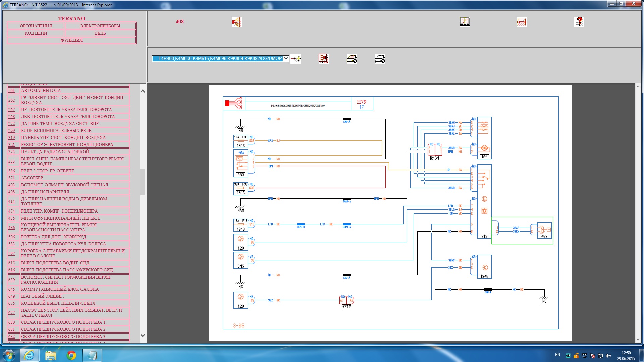Click link 319 air conditioning control panel
The height and width of the screenshot is (362, 644).
[x=12, y=138]
